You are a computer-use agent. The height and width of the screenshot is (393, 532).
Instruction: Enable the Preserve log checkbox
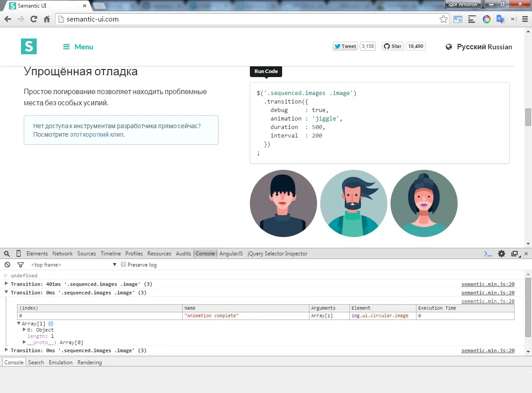click(124, 264)
